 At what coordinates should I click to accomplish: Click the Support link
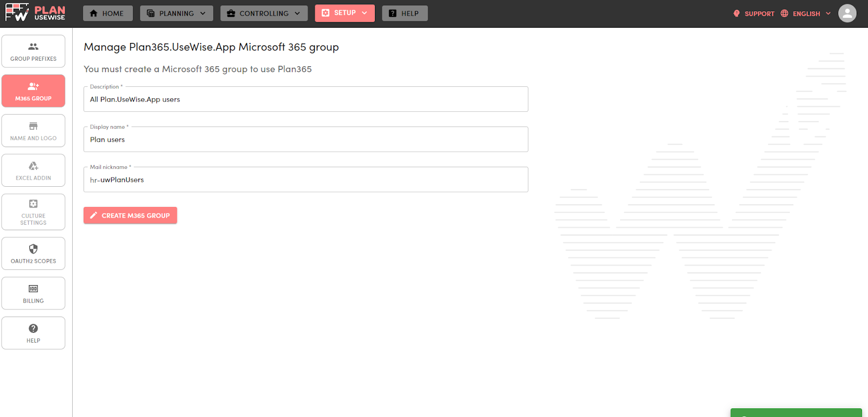[x=754, y=14]
